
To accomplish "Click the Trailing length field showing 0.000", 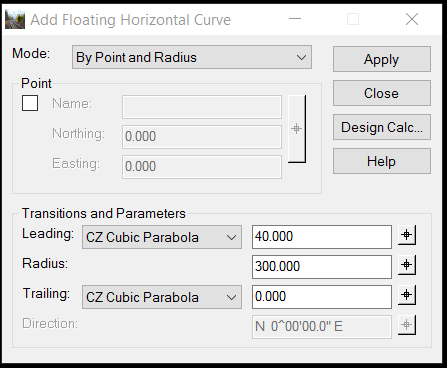I will click(322, 297).
